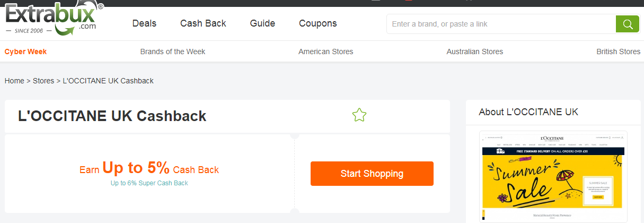Go to Home via the breadcrumb

(x=14, y=81)
